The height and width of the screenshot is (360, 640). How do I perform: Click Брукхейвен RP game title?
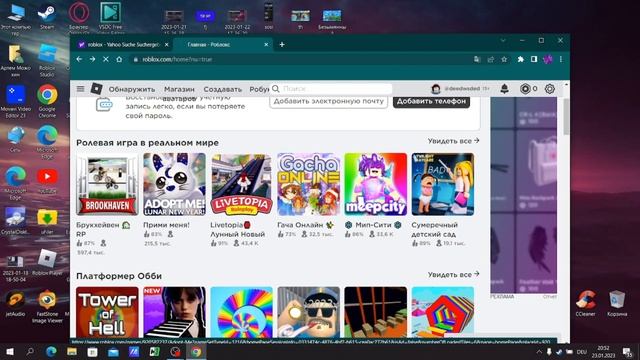(103, 229)
